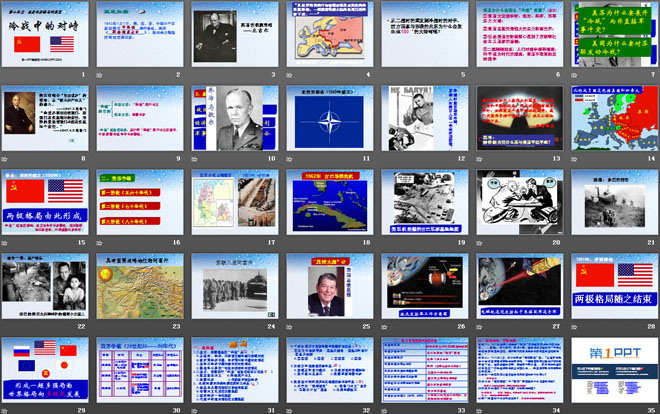The image size is (660, 414).
Task: Select slide 33 two-column table thumbnail
Action: [x=425, y=370]
